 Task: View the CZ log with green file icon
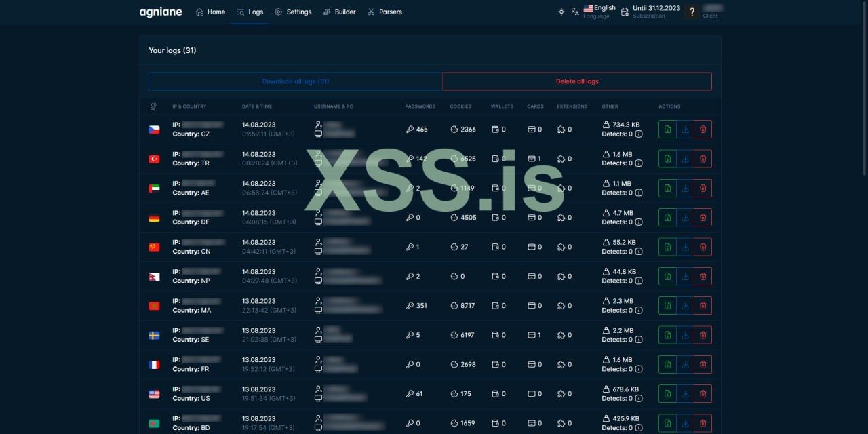[x=667, y=130]
